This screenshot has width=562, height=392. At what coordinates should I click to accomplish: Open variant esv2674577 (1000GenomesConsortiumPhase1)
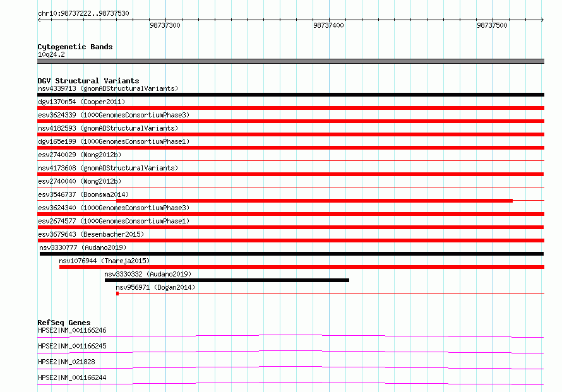pyautogui.click(x=114, y=221)
